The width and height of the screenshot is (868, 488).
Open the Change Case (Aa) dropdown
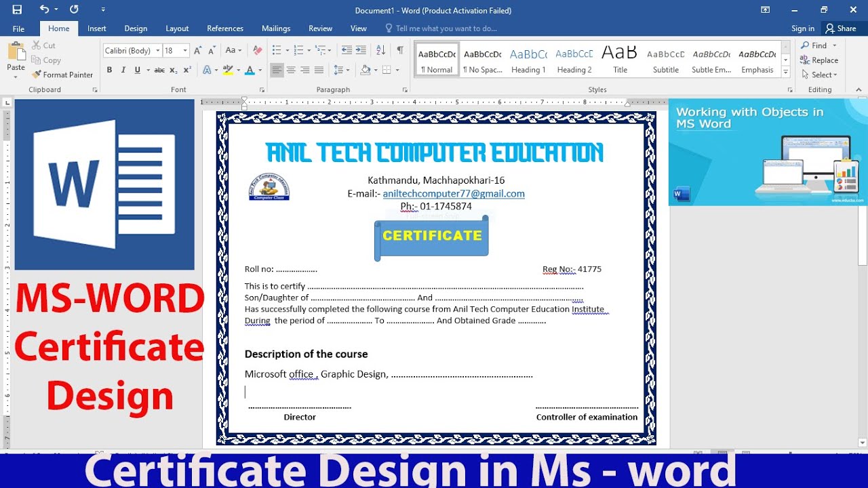pos(233,50)
